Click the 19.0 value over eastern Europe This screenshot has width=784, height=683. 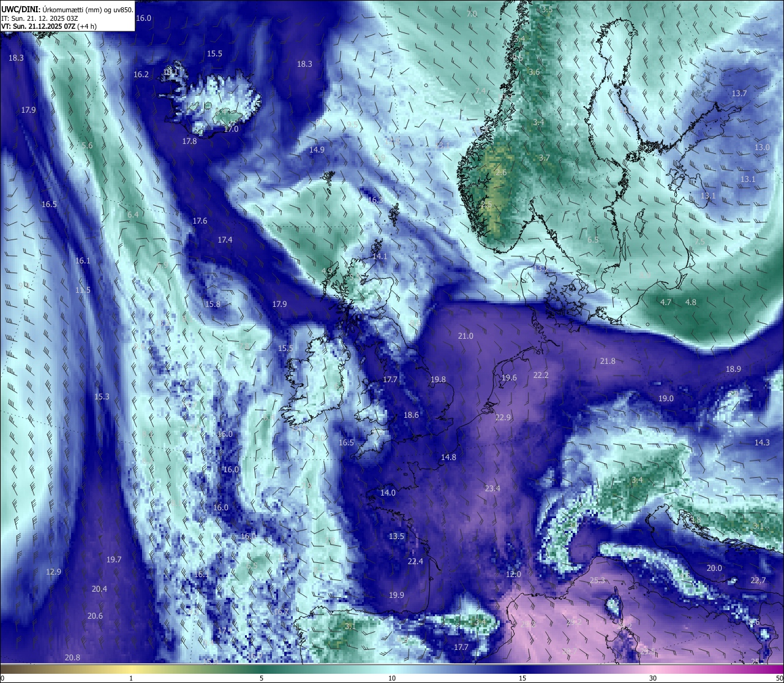pos(666,398)
